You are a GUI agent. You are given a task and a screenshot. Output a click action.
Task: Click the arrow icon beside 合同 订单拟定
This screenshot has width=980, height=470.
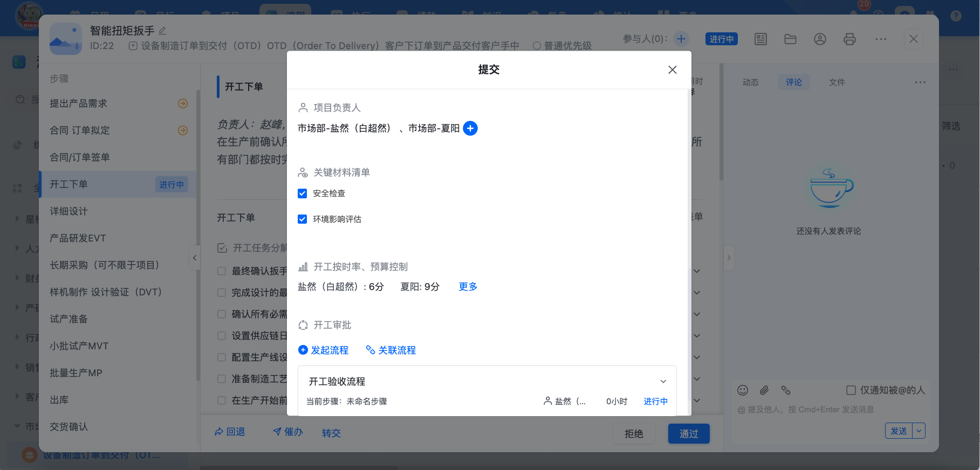pos(183,130)
